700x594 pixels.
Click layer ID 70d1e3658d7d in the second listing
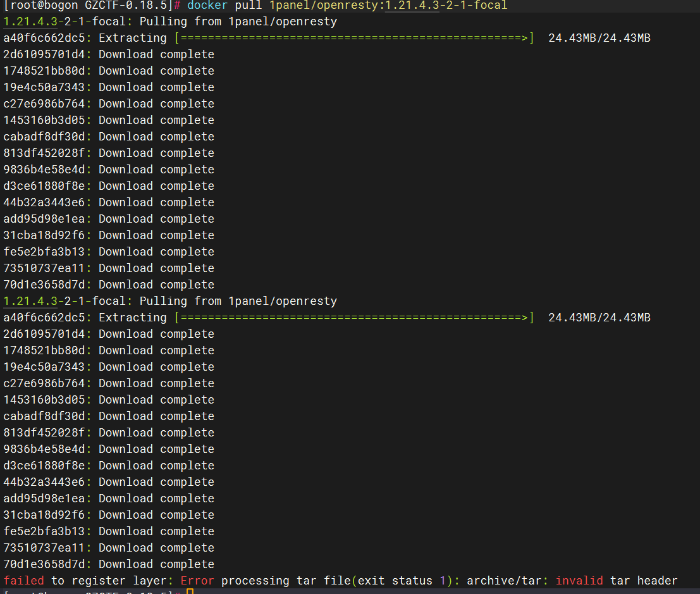click(x=44, y=564)
